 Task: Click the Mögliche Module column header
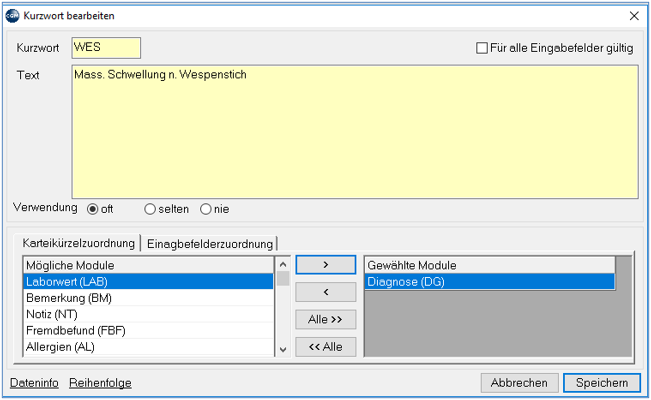[x=148, y=265]
